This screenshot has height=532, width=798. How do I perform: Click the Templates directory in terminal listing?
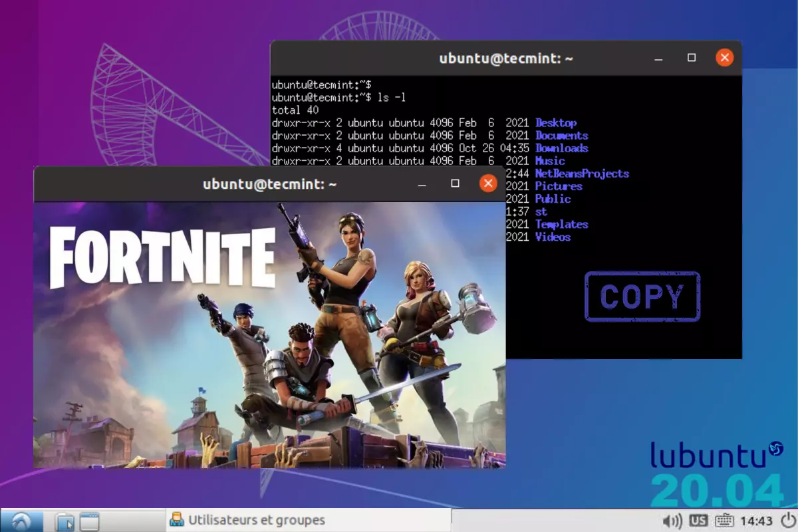(562, 224)
